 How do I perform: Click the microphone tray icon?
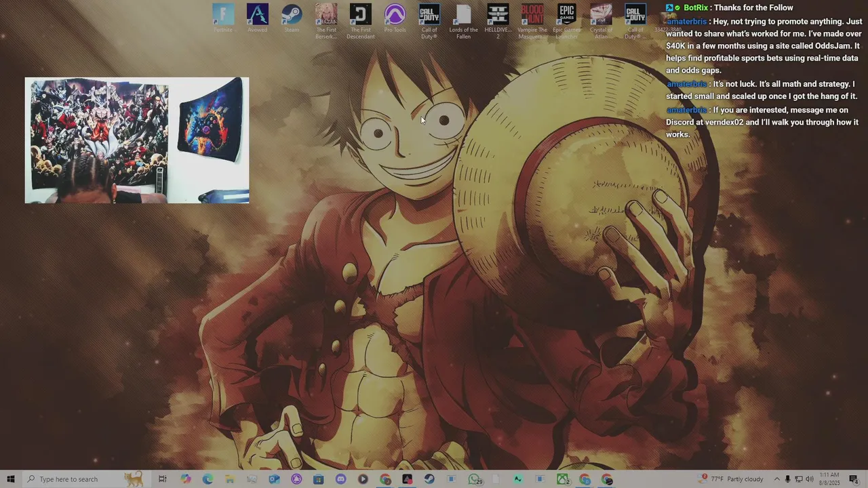pos(787,479)
